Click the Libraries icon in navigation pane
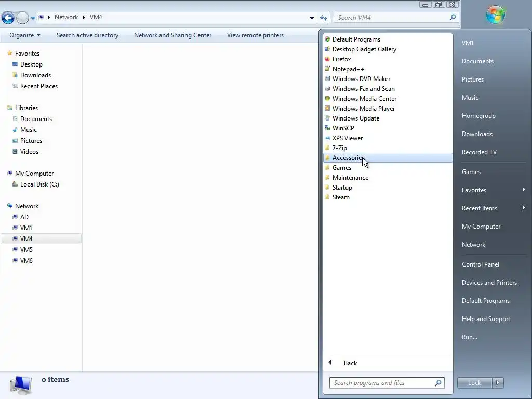 9,108
